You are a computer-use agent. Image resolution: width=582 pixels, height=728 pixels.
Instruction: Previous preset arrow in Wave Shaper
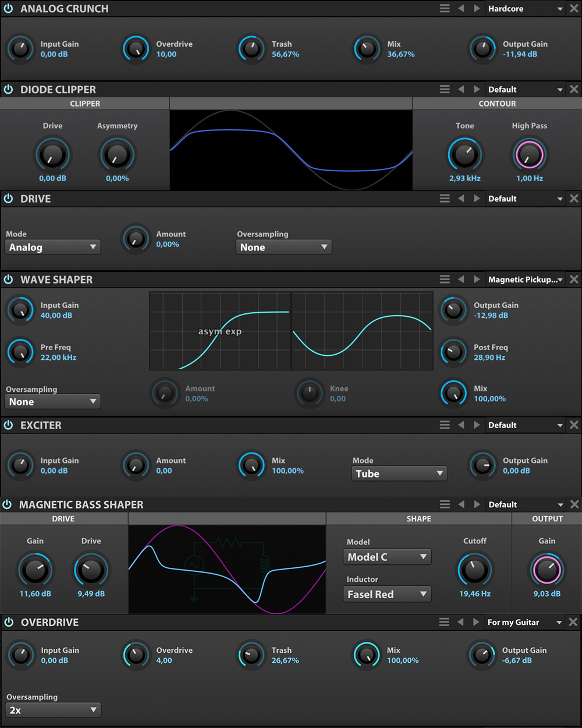point(461,280)
